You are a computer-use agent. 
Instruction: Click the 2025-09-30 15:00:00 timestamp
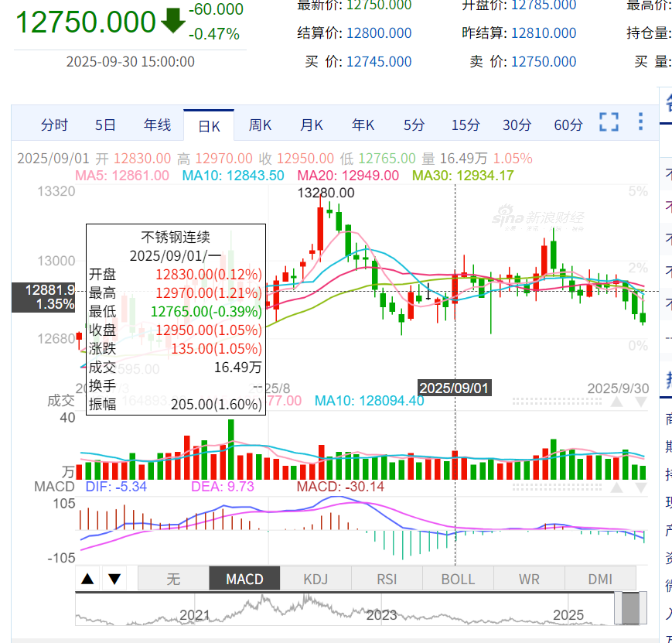point(130,62)
